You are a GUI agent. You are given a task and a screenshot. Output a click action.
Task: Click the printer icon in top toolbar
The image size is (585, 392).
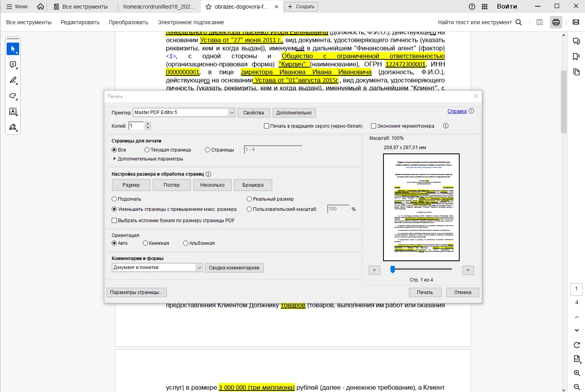556,22
